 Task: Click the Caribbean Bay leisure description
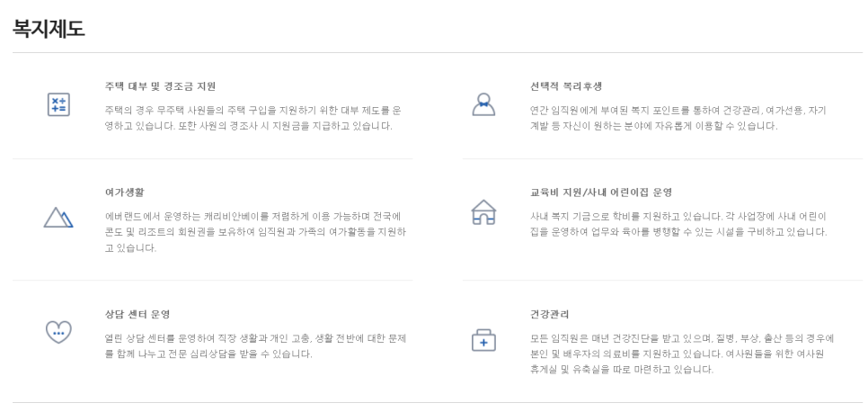point(254,231)
